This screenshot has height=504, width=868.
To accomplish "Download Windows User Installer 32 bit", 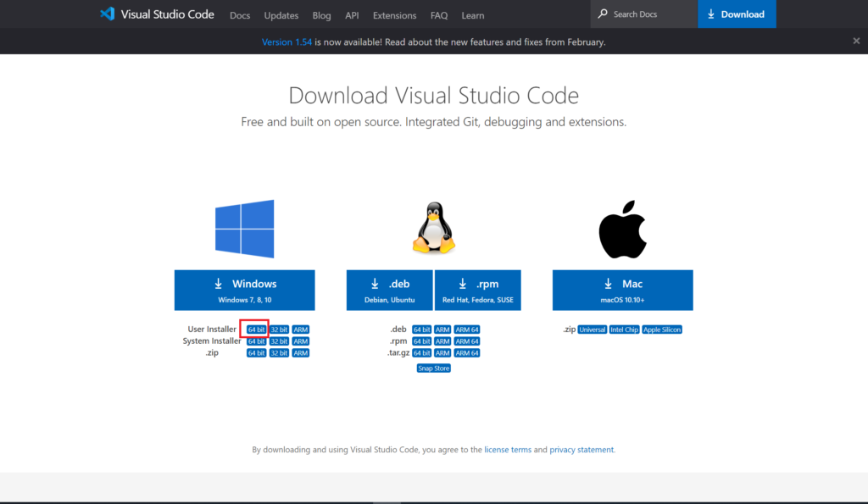I will tap(279, 330).
